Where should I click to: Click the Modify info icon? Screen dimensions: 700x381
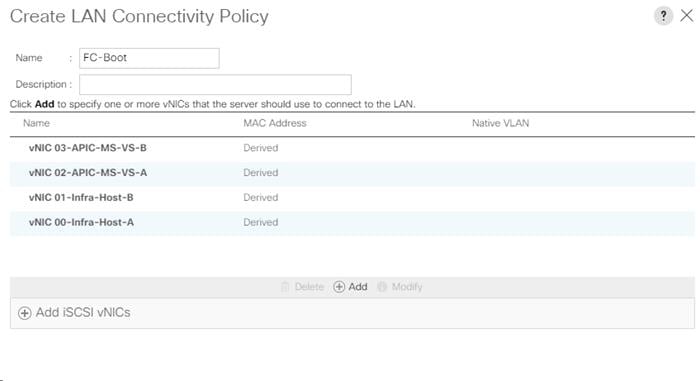click(x=382, y=287)
